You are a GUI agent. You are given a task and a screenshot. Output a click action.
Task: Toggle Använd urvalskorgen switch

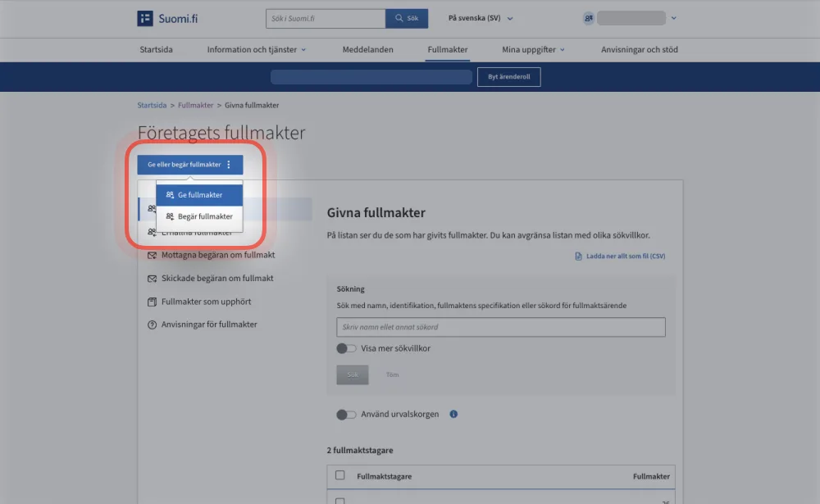pos(346,415)
